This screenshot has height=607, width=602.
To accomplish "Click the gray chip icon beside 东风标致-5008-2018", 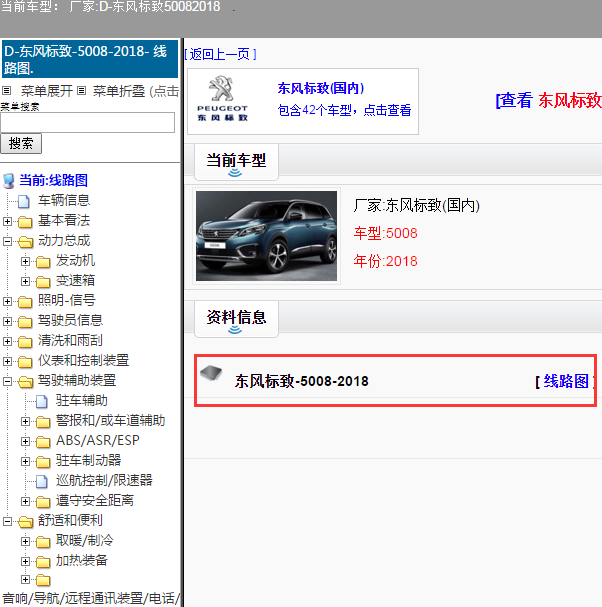I will [x=211, y=373].
